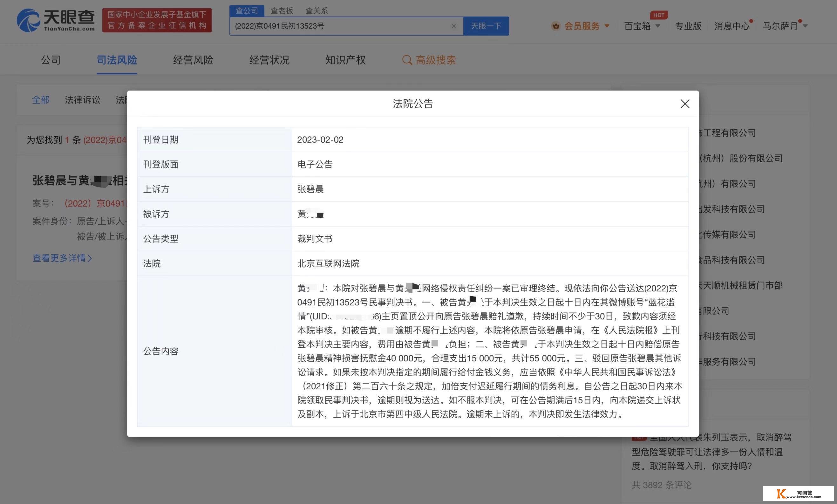Clear the search box with the X icon
This screenshot has width=837, height=504.
[453, 26]
